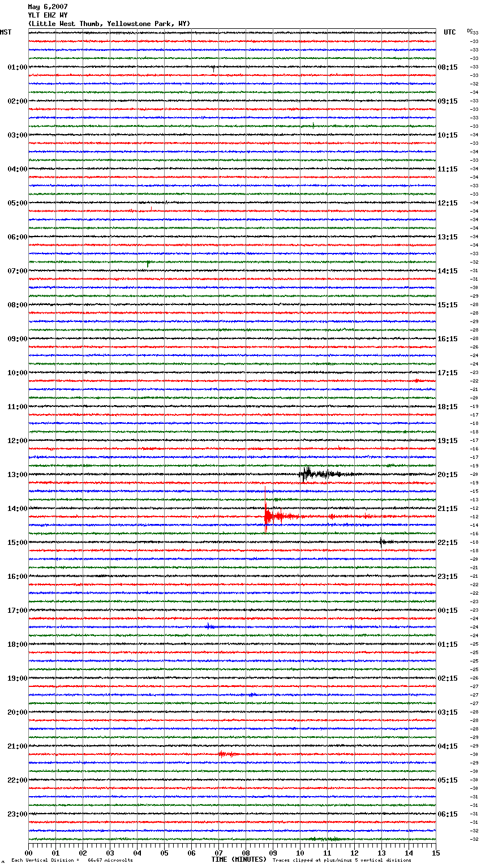Click the blue blip on the 17:30 trace
481x868 pixels.
(209, 626)
